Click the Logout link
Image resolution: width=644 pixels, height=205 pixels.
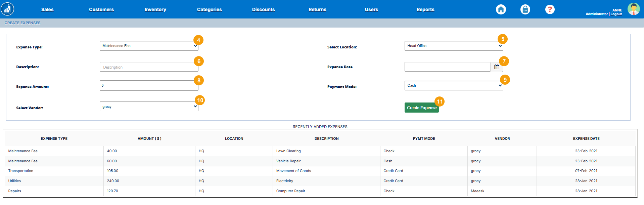[616, 14]
